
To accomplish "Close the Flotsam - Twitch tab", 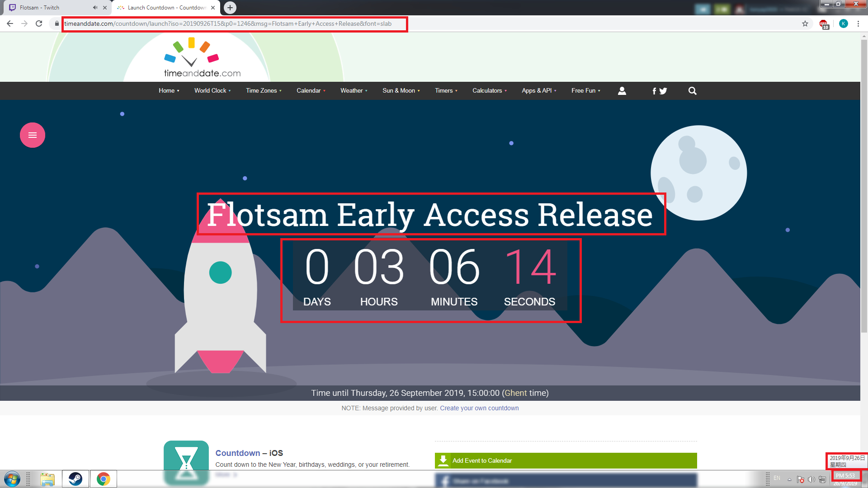I will coord(105,7).
